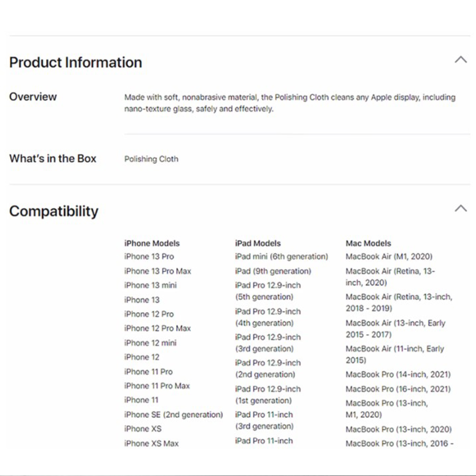Viewport: 476px width, 476px height.
Task: Click the iPad Models column header
Action: click(258, 243)
